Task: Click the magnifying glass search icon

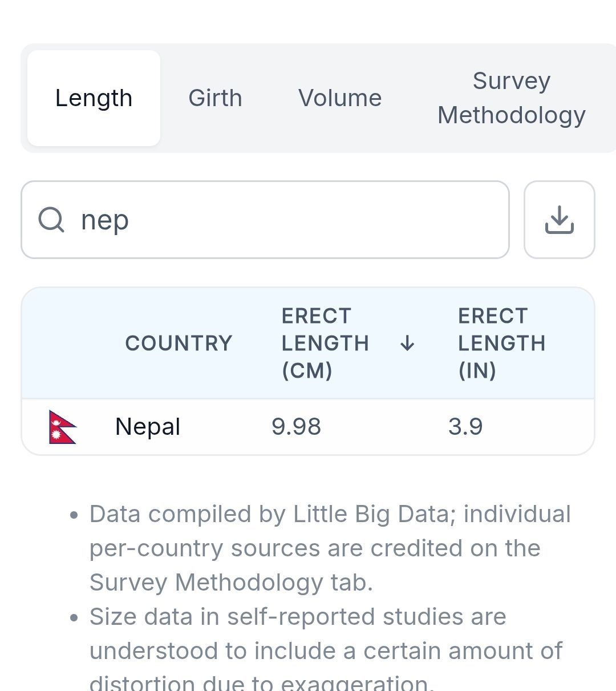Action: point(51,220)
